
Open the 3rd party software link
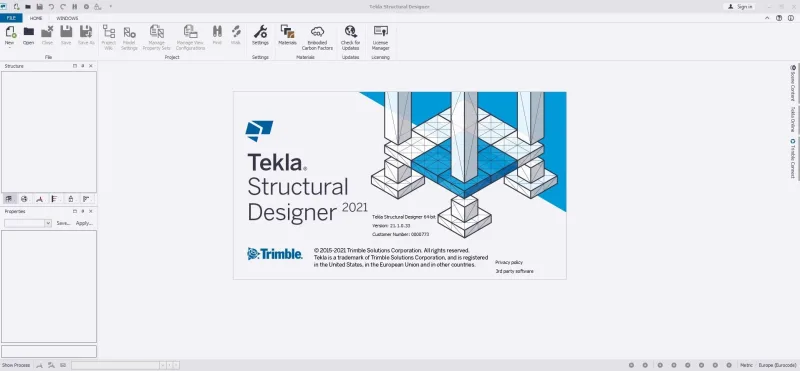[514, 271]
